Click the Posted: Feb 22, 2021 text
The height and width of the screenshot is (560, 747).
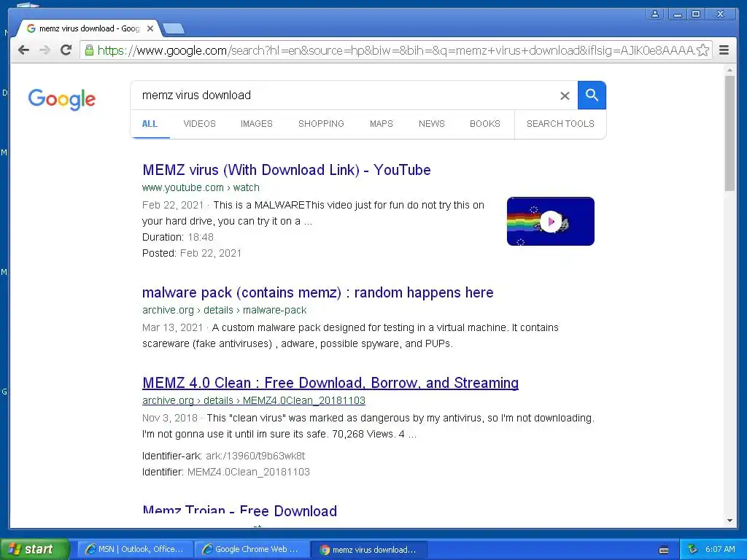[192, 253]
